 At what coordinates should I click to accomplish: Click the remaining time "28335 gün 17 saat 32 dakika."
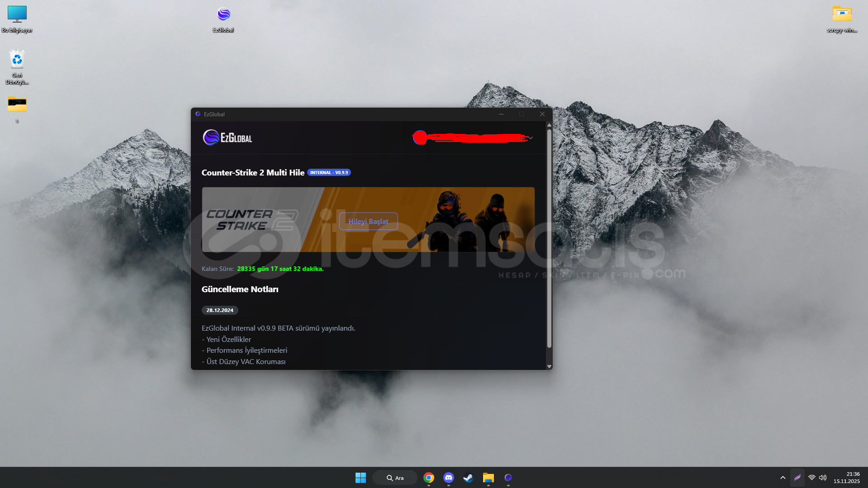pos(280,269)
